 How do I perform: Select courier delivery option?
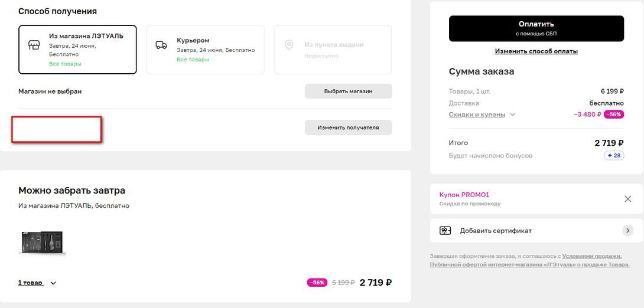[x=205, y=50]
